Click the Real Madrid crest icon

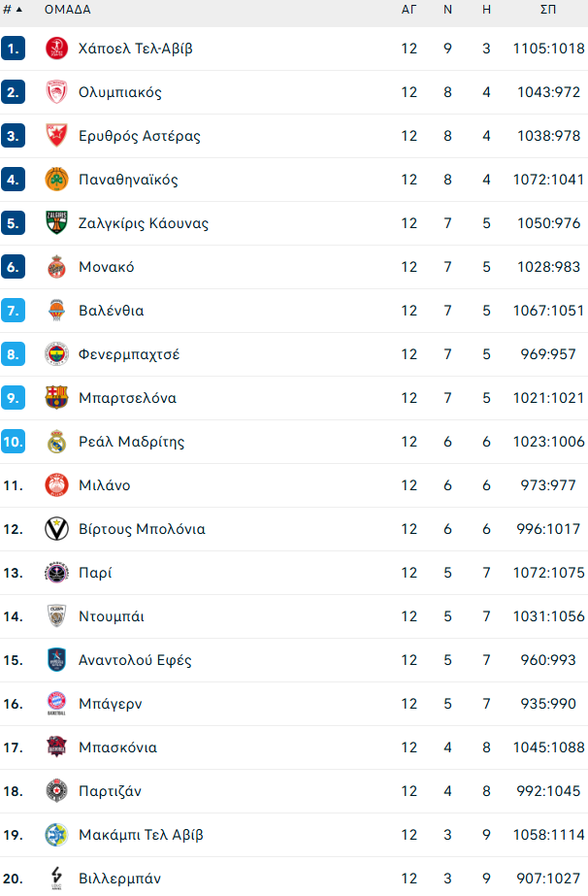(57, 442)
